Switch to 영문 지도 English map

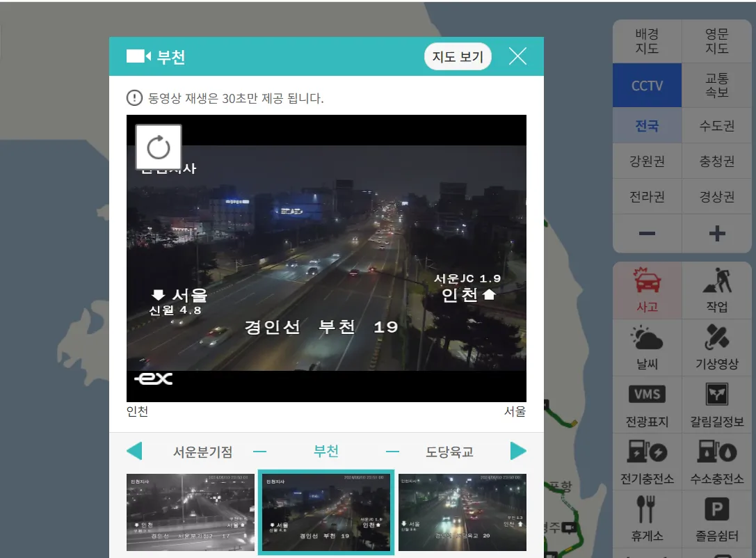coord(717,42)
